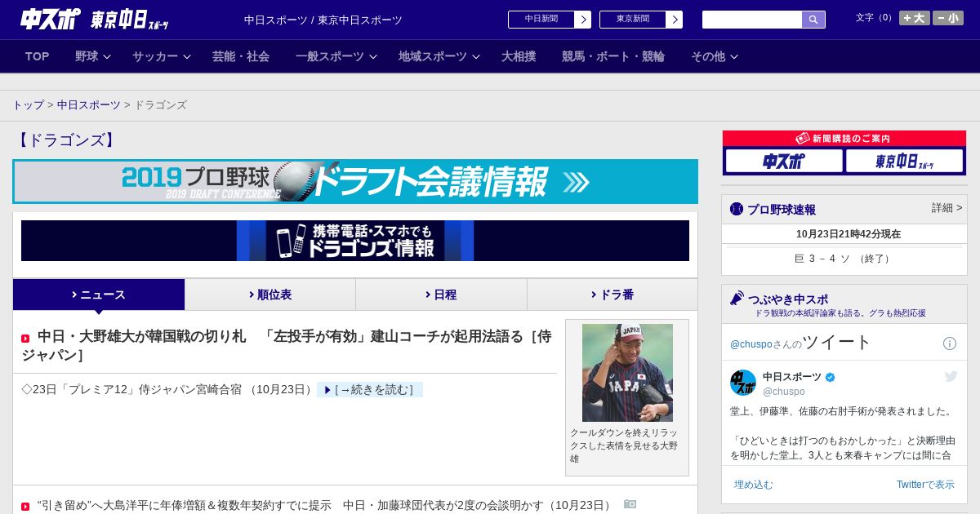Switch to 順位表 tab
This screenshot has height=514, width=980.
pyautogui.click(x=270, y=295)
